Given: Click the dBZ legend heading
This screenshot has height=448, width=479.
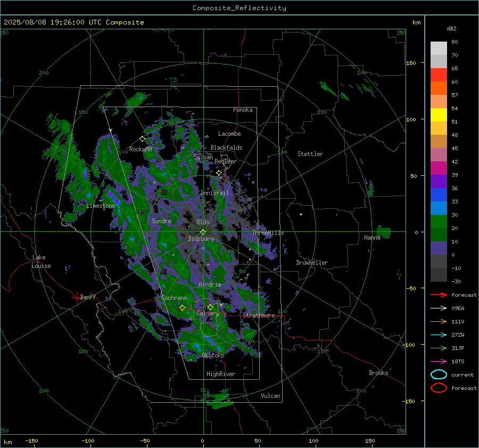Looking at the screenshot, I should 451,29.
